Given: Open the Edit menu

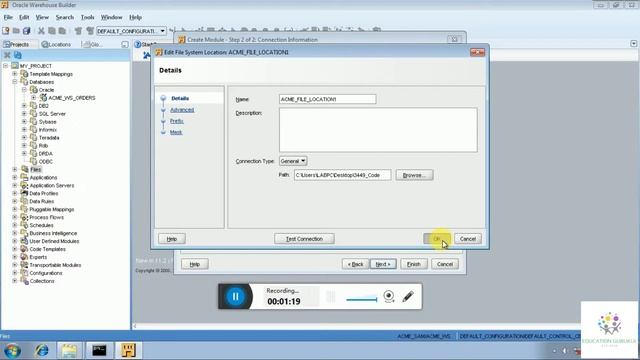Looking at the screenshot, I should click(24, 17).
